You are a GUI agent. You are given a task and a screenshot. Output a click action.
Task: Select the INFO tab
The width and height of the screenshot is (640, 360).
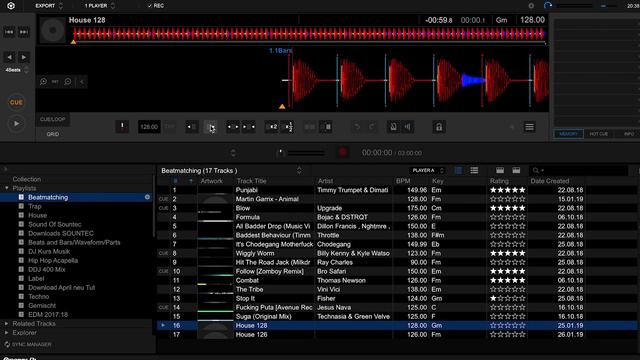[x=629, y=134]
